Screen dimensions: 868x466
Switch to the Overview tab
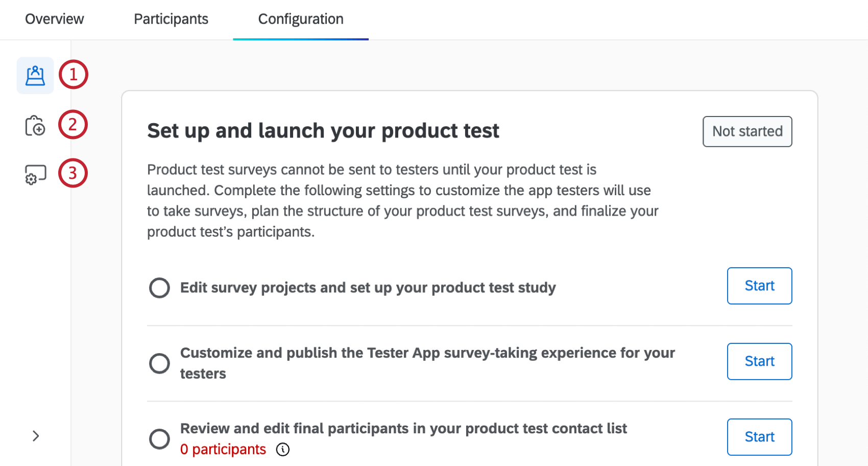coord(55,19)
